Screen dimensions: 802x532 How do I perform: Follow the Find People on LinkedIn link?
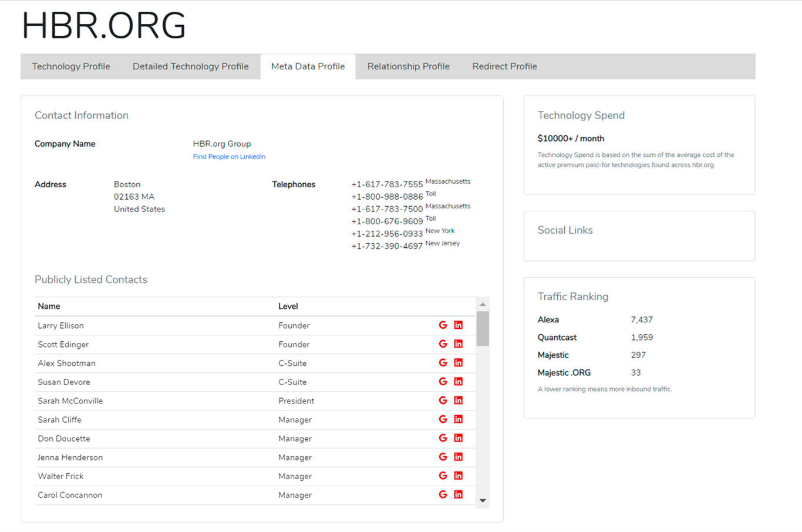coord(229,157)
